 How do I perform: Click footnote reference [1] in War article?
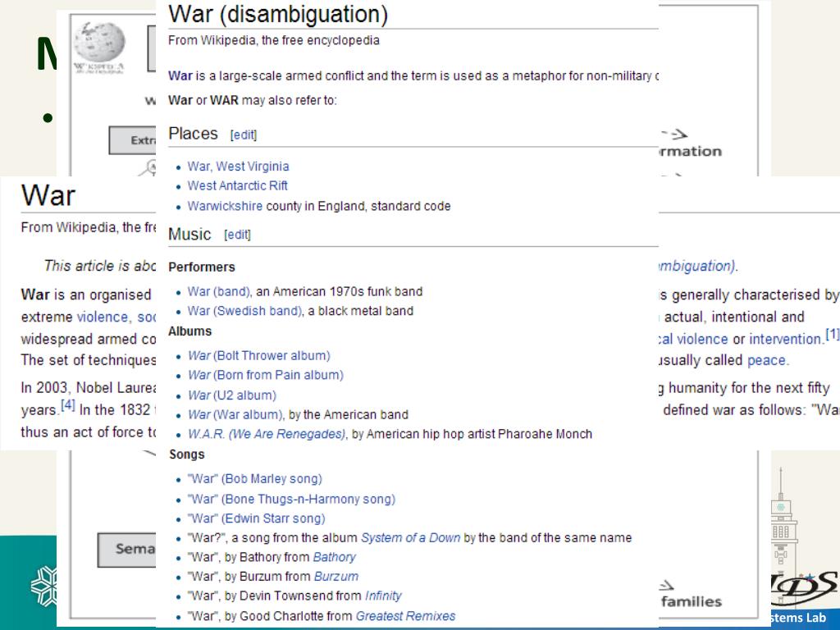[832, 335]
